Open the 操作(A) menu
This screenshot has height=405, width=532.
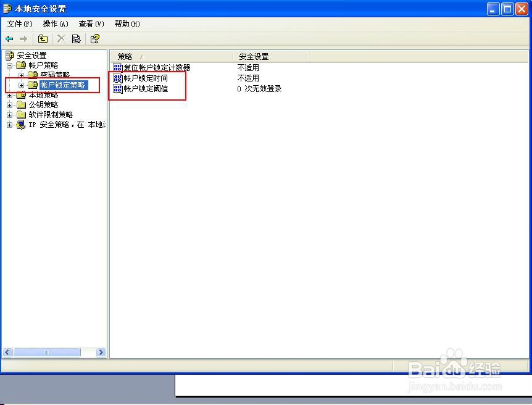click(56, 23)
